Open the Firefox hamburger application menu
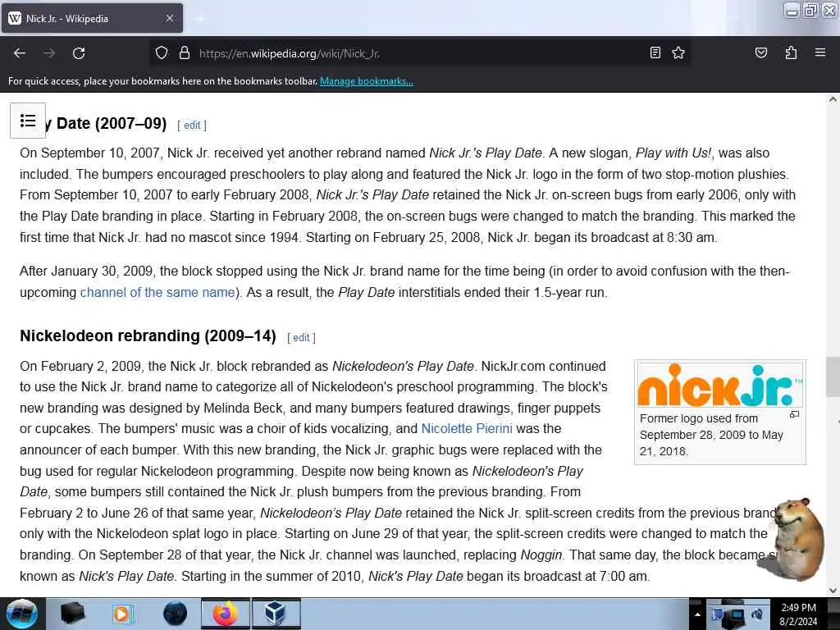This screenshot has height=630, width=840. (820, 52)
